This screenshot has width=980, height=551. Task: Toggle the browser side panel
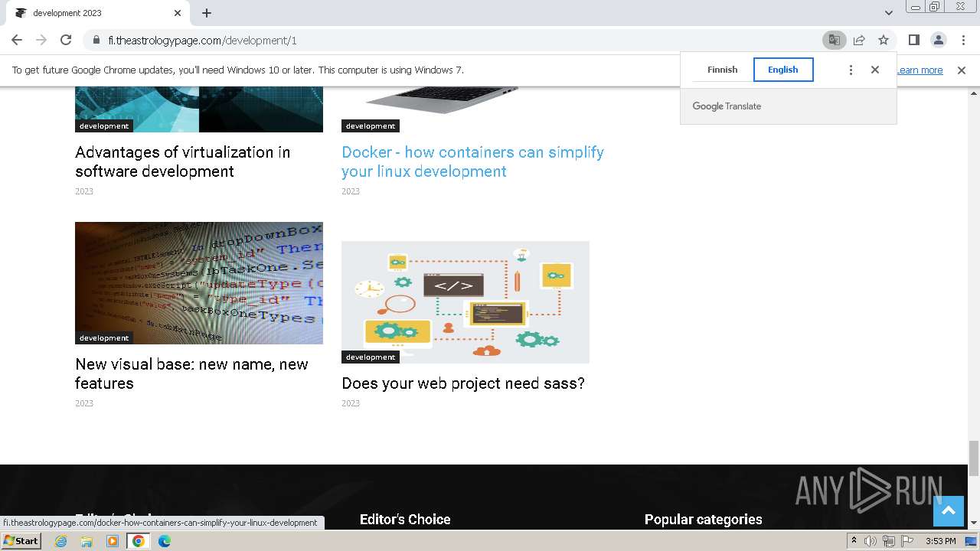(913, 40)
